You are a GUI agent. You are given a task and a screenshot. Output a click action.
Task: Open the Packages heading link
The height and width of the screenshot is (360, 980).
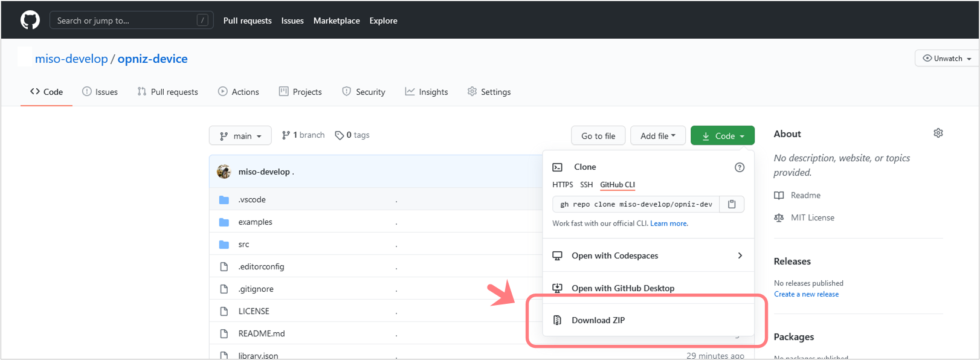tap(794, 337)
